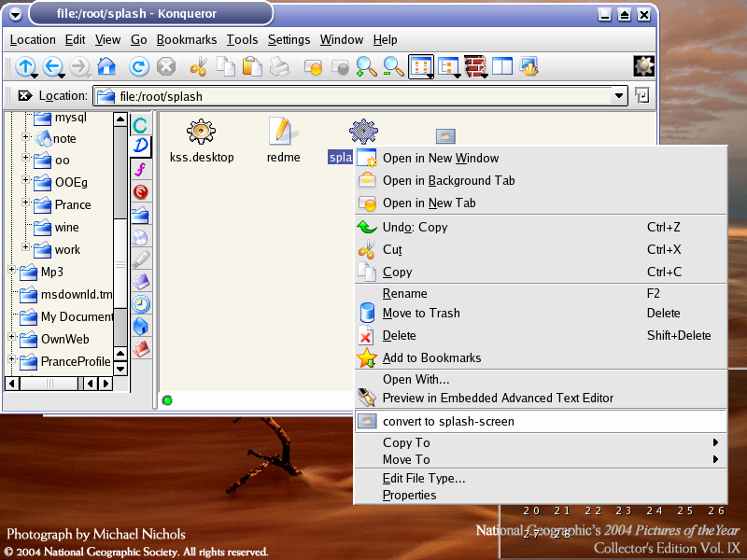Click the split view toolbar icon

click(x=502, y=66)
